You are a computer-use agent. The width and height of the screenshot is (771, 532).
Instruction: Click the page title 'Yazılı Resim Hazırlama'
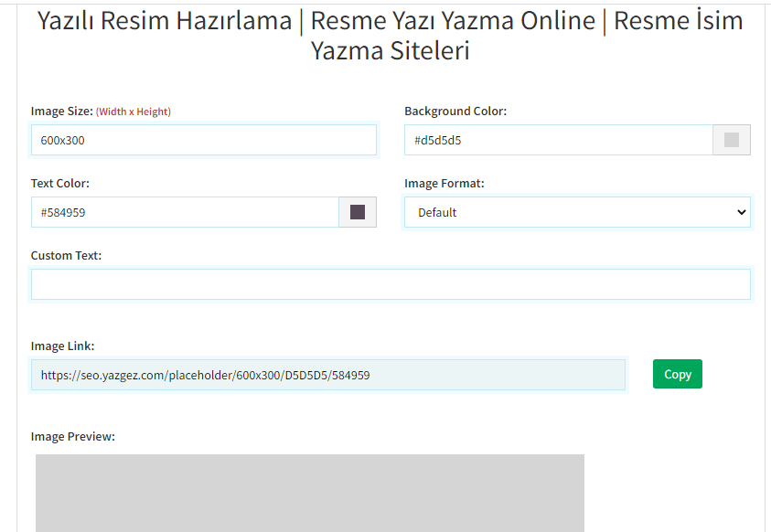click(165, 21)
